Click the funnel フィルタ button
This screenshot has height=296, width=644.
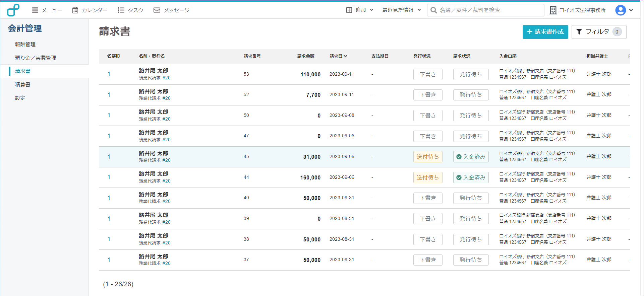tap(598, 32)
